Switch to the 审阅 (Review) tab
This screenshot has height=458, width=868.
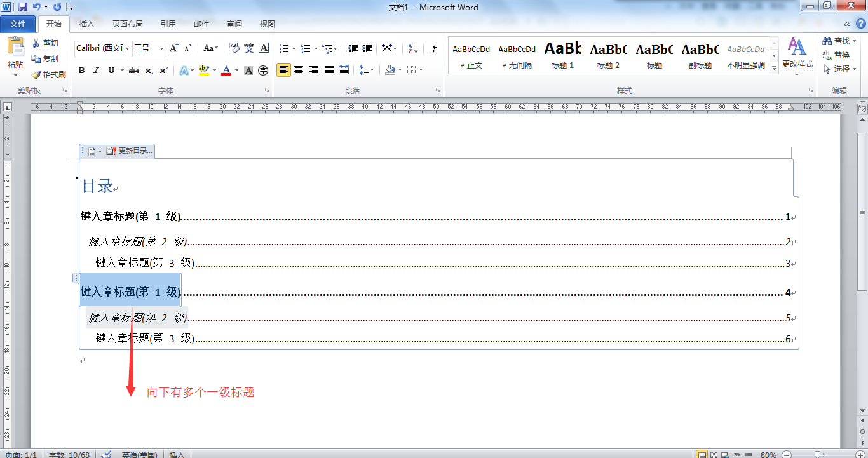pyautogui.click(x=234, y=24)
